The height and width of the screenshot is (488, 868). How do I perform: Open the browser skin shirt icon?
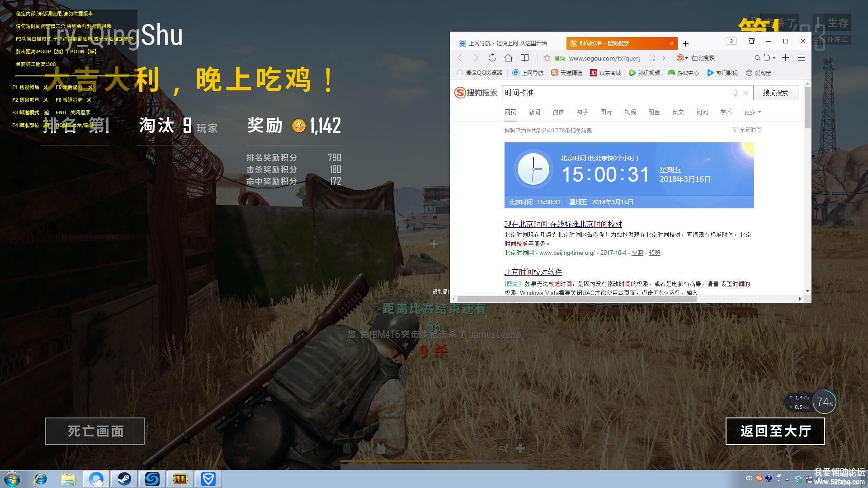coord(751,41)
